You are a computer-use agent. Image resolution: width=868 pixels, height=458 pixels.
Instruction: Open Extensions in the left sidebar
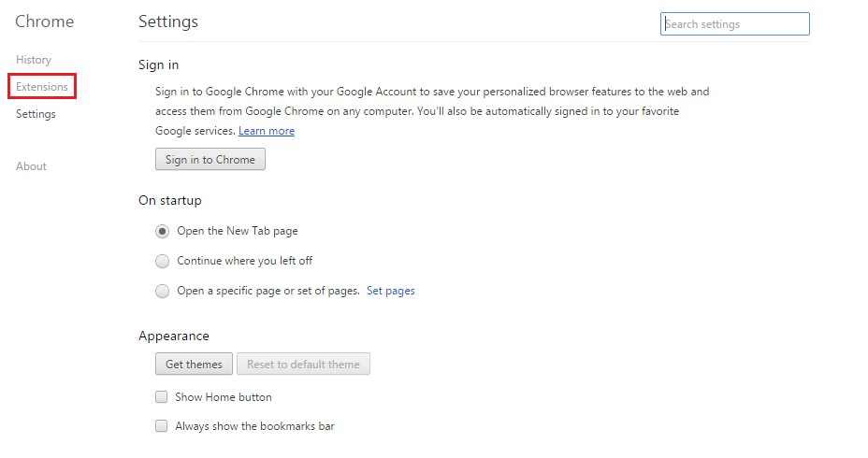click(42, 87)
